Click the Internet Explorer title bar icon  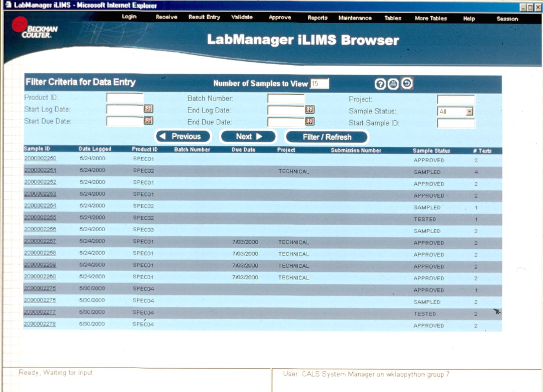(x=7, y=5)
